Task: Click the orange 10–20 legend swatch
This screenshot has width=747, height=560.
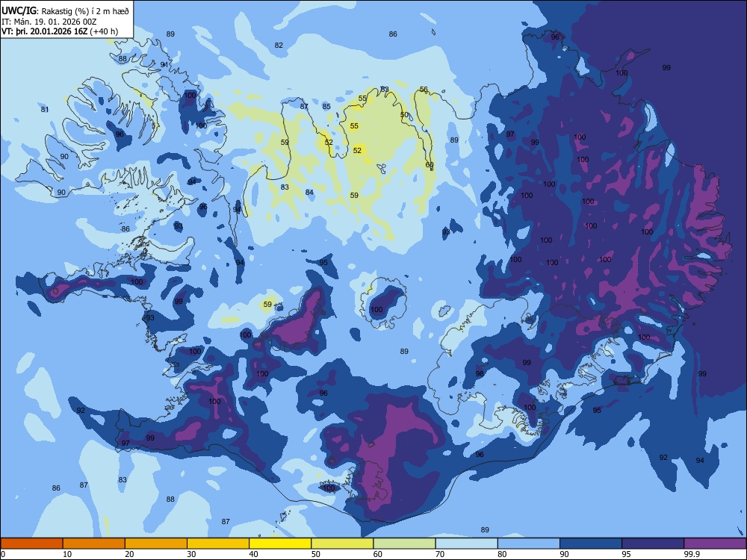Action: pos(94,544)
